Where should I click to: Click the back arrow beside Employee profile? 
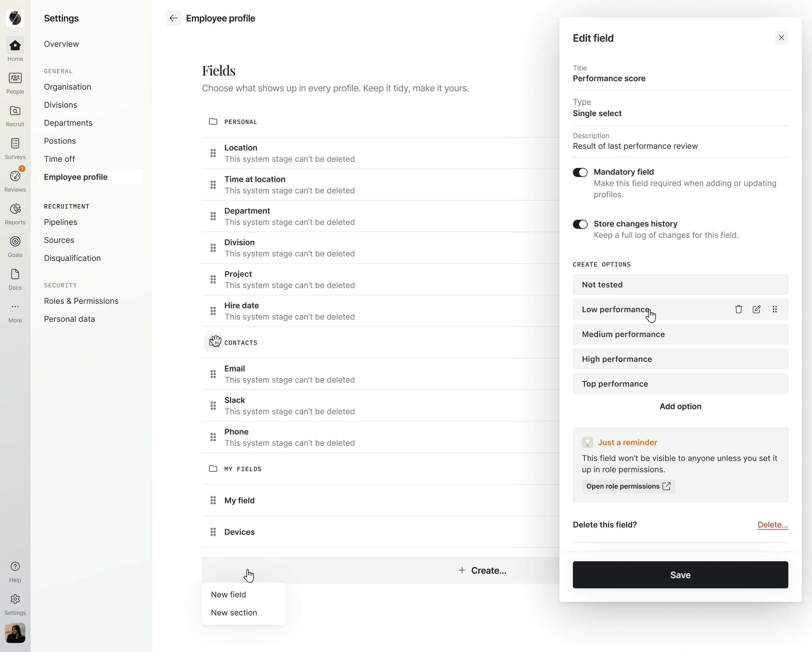pyautogui.click(x=173, y=18)
